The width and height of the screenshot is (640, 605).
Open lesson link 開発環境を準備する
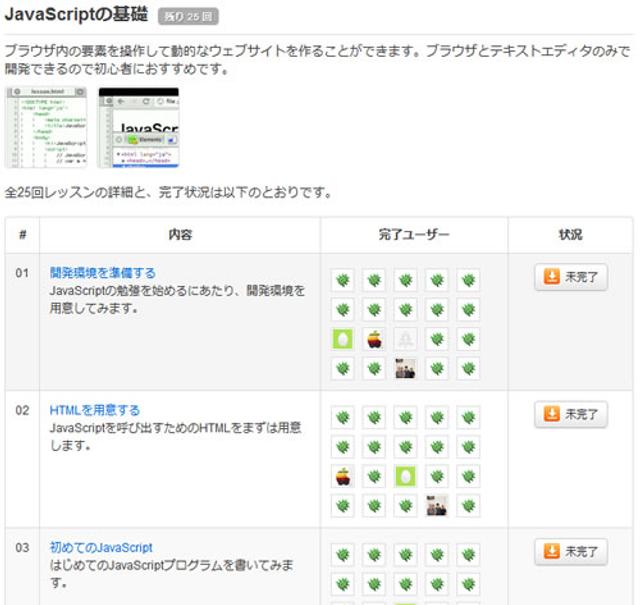pos(102,273)
